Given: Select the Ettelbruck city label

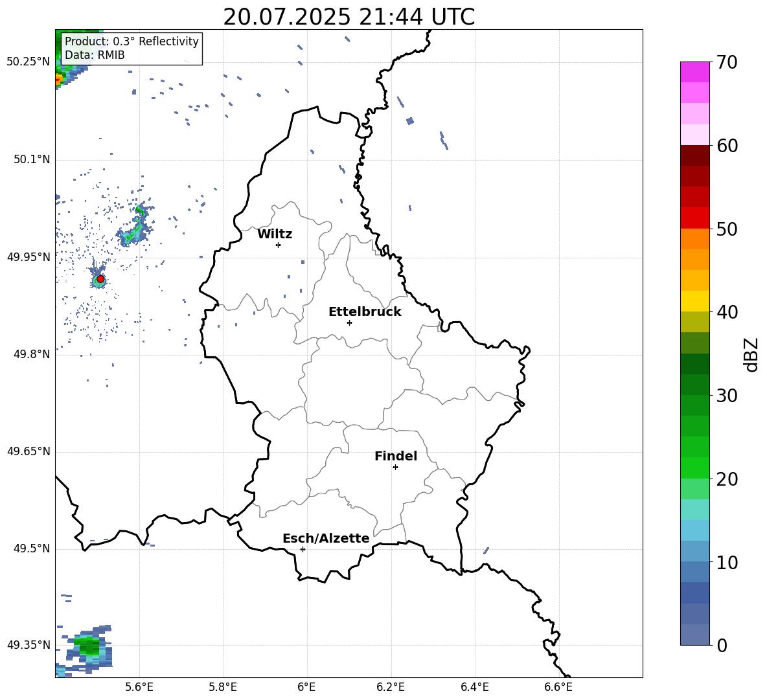Looking at the screenshot, I should (365, 312).
